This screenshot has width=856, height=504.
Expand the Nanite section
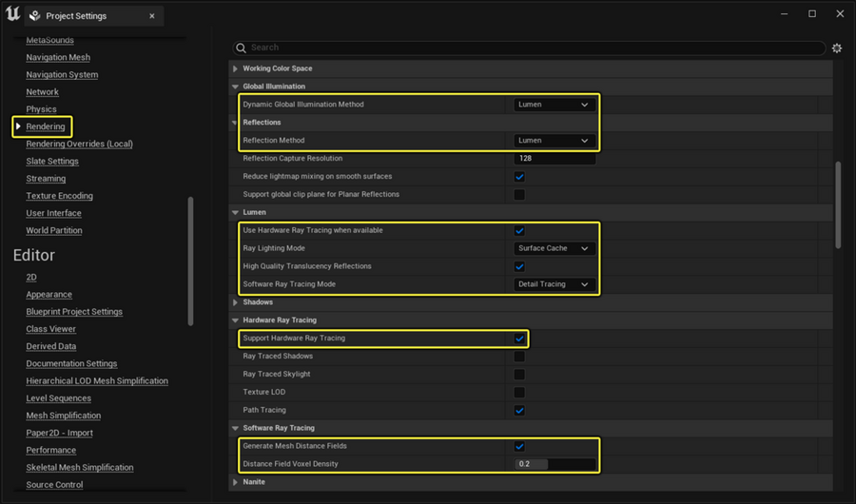click(x=236, y=482)
